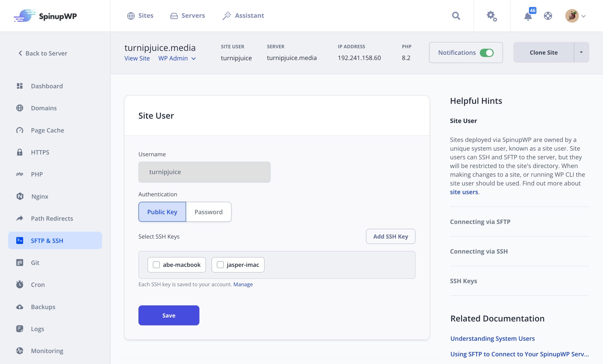Open the Page Cache section icon
This screenshot has height=364, width=603.
[20, 130]
